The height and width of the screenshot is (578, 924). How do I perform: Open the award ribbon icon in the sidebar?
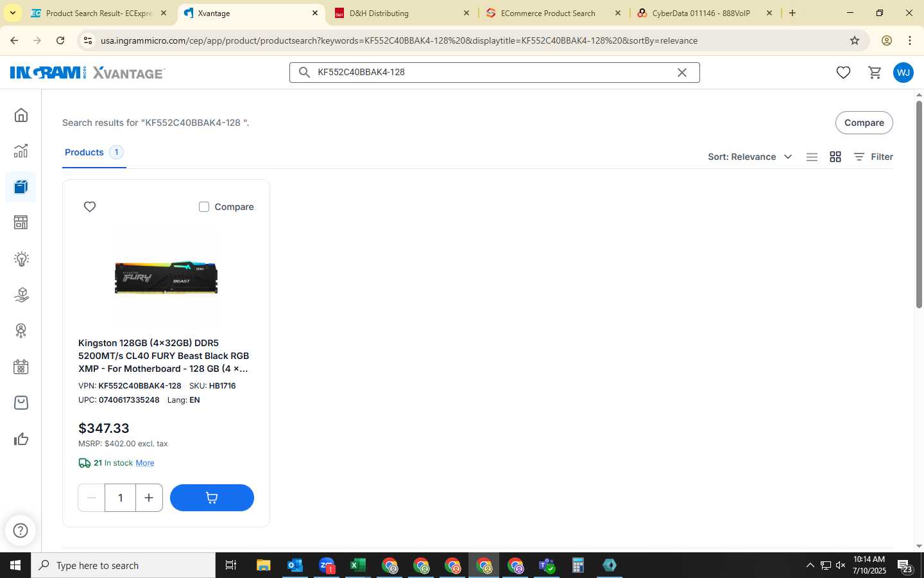[x=21, y=331]
